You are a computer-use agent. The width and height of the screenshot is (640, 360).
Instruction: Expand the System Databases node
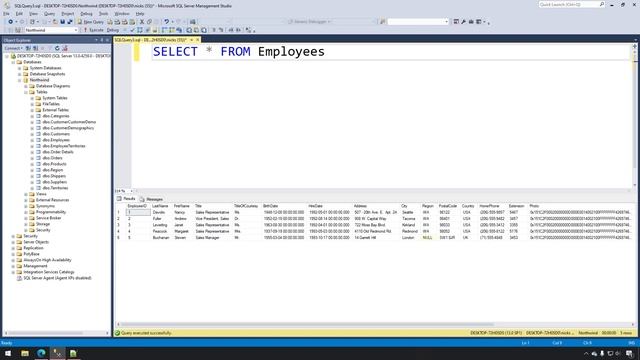point(20,68)
